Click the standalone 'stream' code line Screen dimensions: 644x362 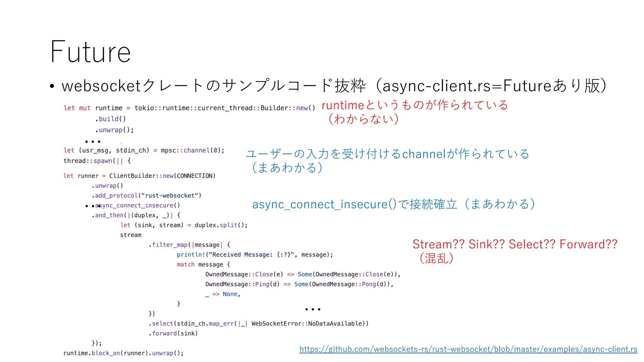coord(131,235)
